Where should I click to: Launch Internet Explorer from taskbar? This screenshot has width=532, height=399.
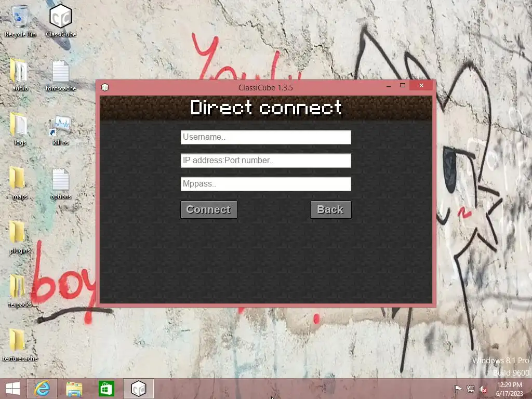pyautogui.click(x=42, y=389)
